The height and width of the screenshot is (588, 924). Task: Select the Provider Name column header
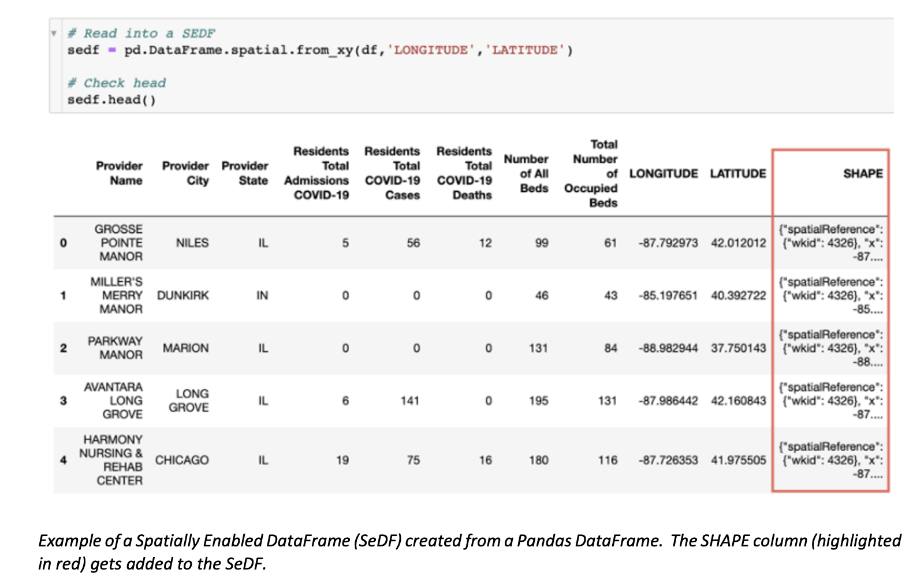click(120, 173)
